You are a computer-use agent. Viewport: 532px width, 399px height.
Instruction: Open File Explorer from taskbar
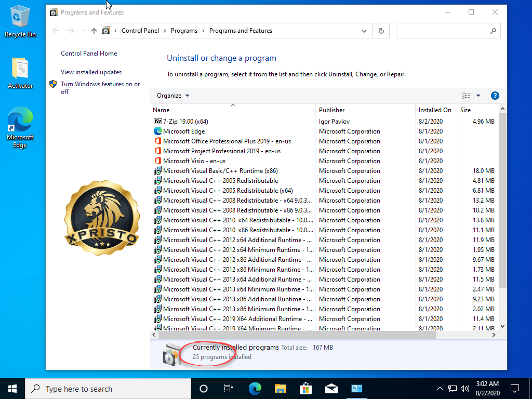click(280, 389)
